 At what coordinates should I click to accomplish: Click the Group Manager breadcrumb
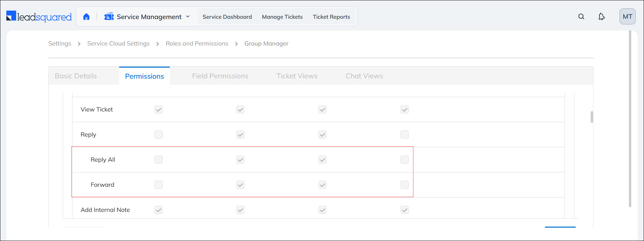tap(266, 44)
